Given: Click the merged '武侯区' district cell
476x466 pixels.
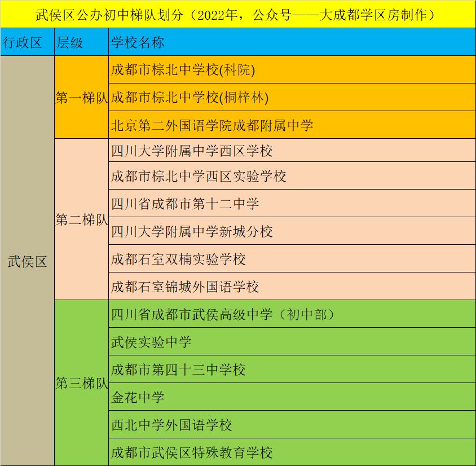Looking at the screenshot, I should click(27, 261).
